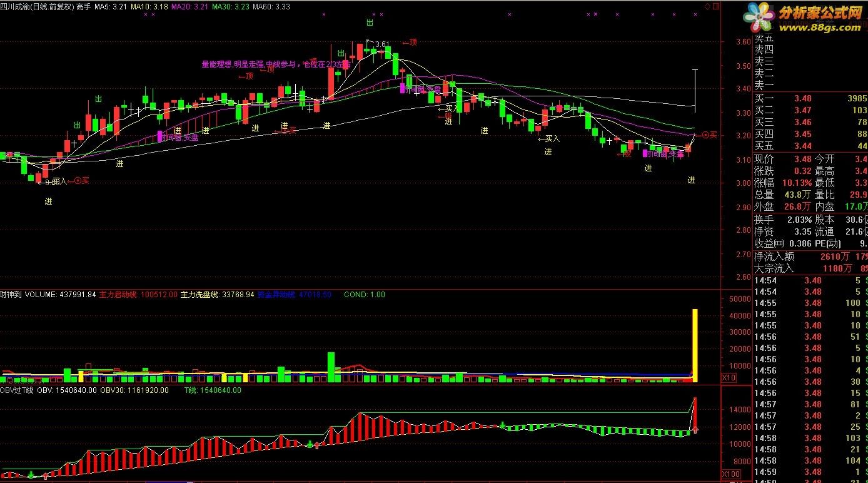The image size is (868, 483).
Task: Click the 买三 bid row at 3.46
Action: coord(810,122)
